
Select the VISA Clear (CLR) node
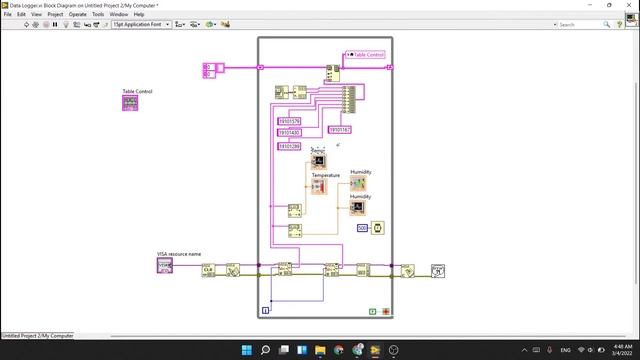pyautogui.click(x=209, y=270)
